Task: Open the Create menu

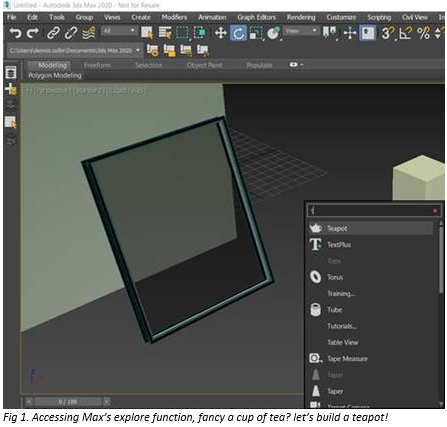Action: (x=141, y=17)
